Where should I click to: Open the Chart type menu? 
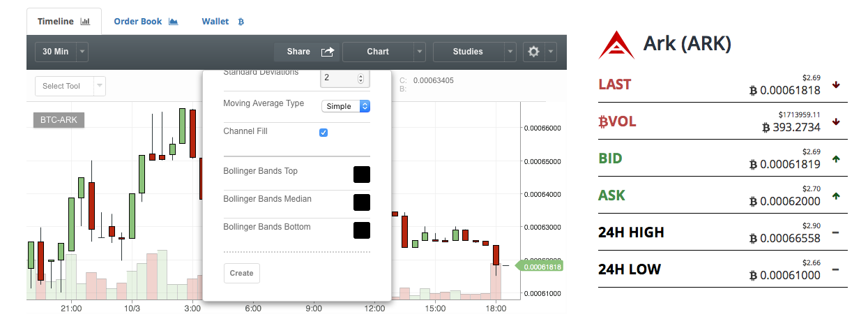[378, 52]
